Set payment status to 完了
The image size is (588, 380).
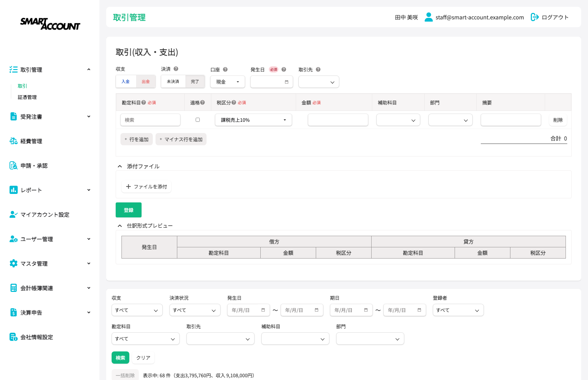[x=195, y=82]
